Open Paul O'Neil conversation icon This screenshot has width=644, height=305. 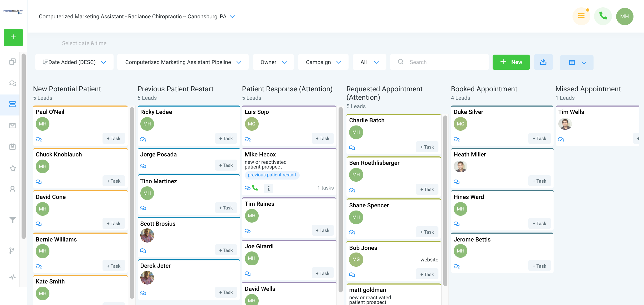pos(39,139)
